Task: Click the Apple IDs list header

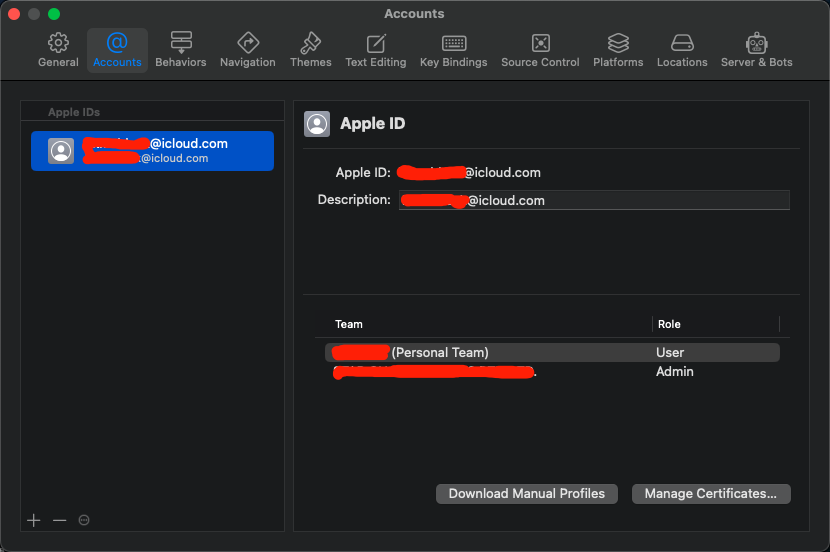Action: coord(74,112)
